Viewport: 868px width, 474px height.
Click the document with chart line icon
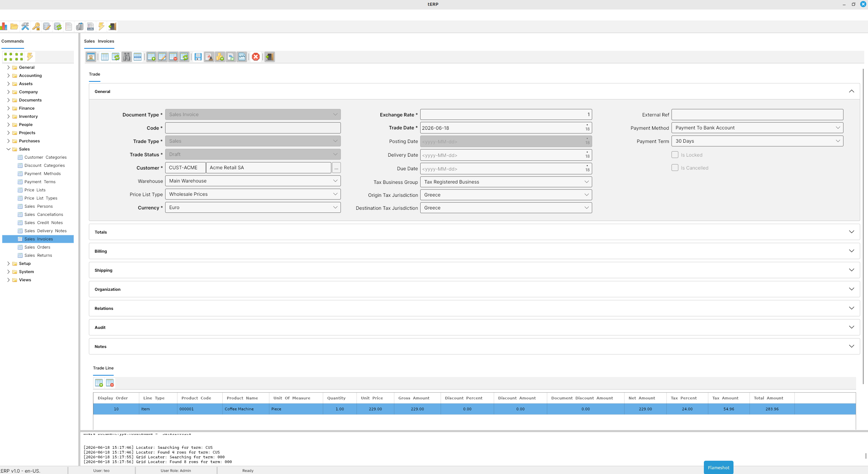coord(242,57)
